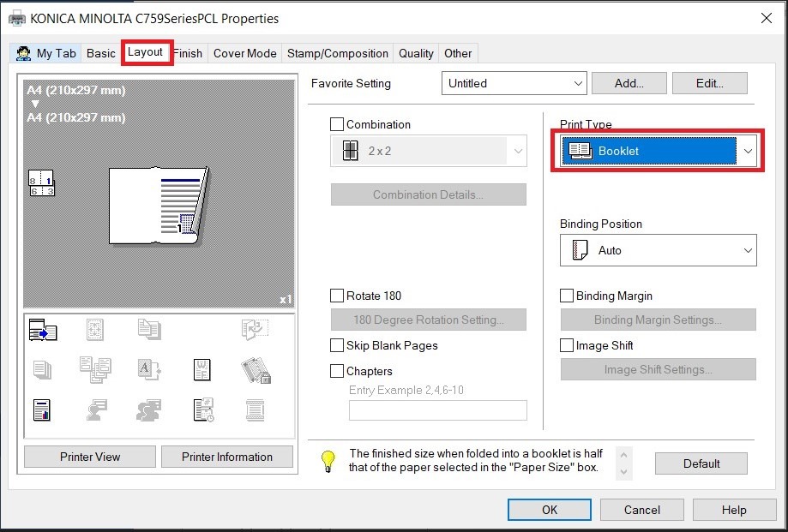788x532 pixels.
Task: Click the yellow lightbulb hint icon
Action: 328,461
